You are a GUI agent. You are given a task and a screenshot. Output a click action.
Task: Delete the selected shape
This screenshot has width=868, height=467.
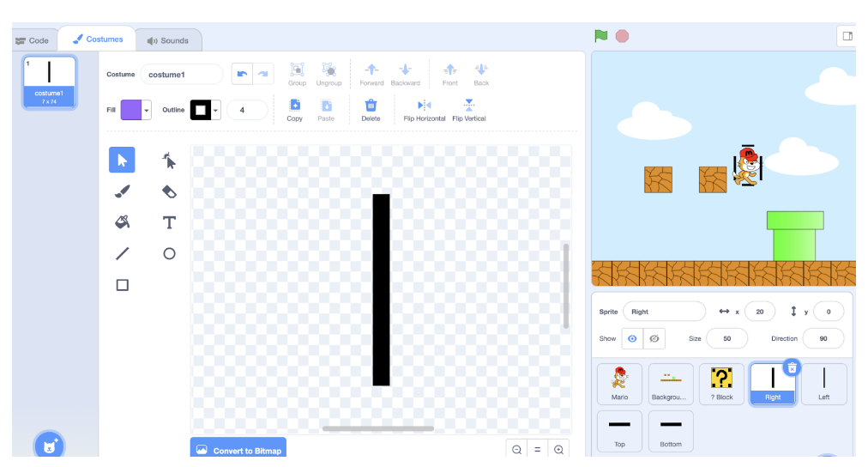click(371, 110)
